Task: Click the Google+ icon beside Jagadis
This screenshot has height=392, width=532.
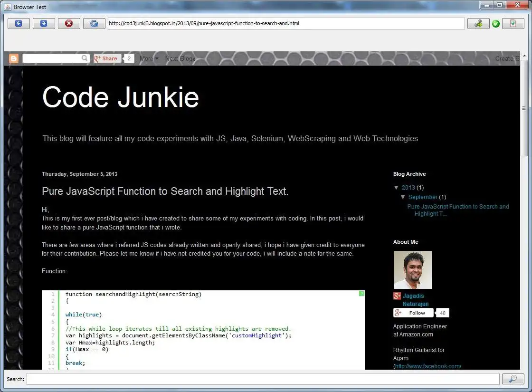Action: click(x=397, y=296)
